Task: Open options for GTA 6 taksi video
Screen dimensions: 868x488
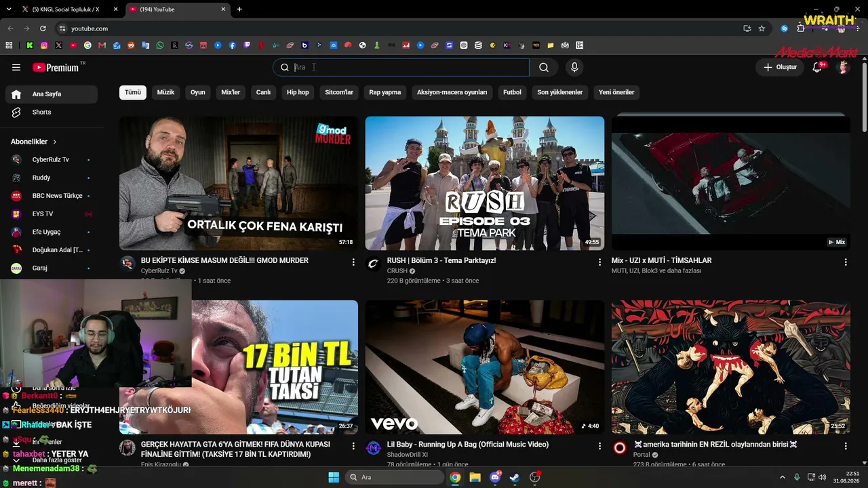Action: (x=353, y=446)
